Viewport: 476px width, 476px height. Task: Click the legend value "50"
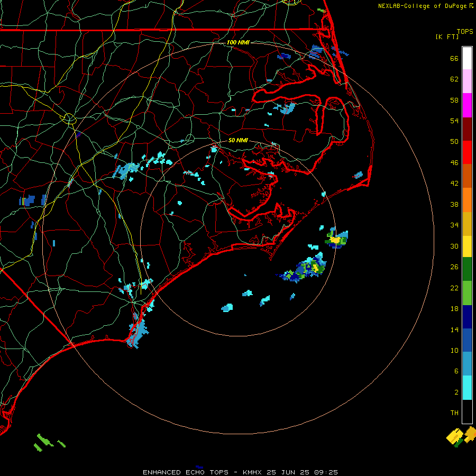coord(454,142)
